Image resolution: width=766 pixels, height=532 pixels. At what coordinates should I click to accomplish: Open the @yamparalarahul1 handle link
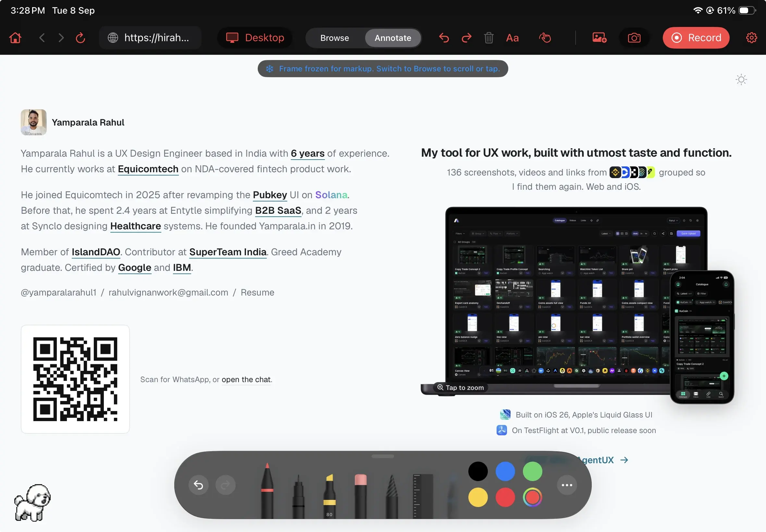click(58, 292)
